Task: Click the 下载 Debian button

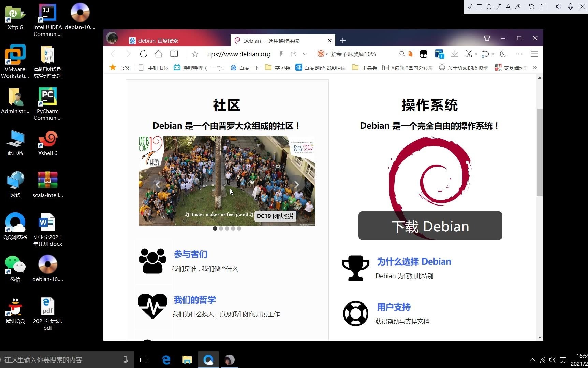Action: 430,226
